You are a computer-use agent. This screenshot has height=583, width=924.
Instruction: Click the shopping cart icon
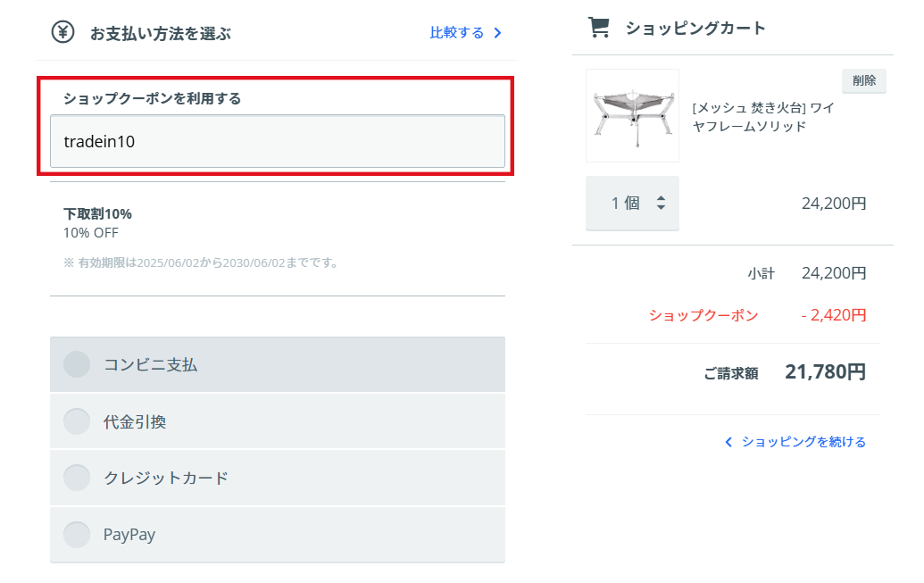599,28
